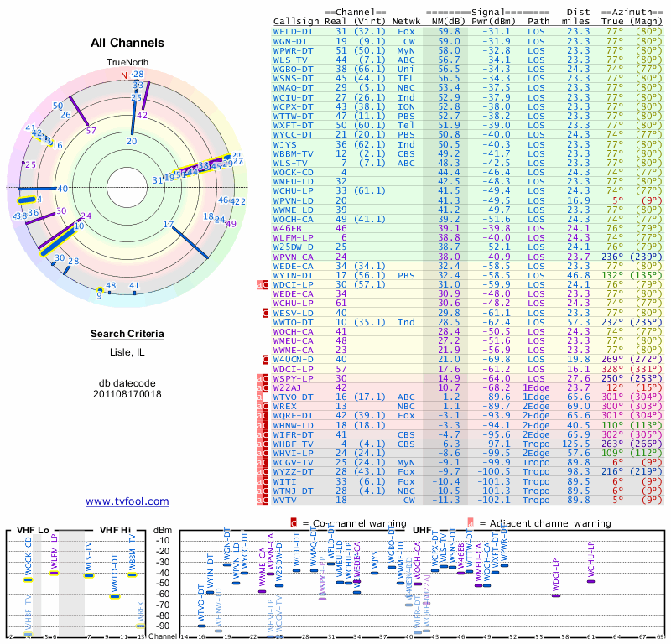Click the red co-channel warning legend icon
The image size is (671, 644).
click(294, 521)
